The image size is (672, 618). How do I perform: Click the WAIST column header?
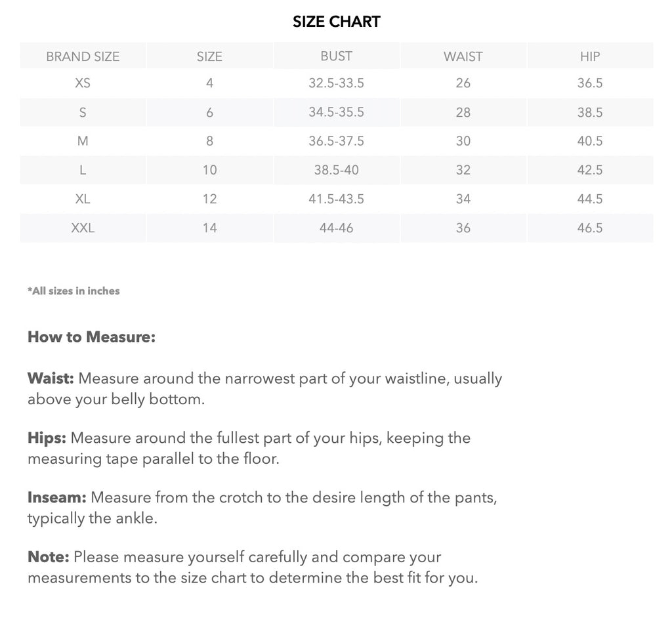pyautogui.click(x=463, y=56)
